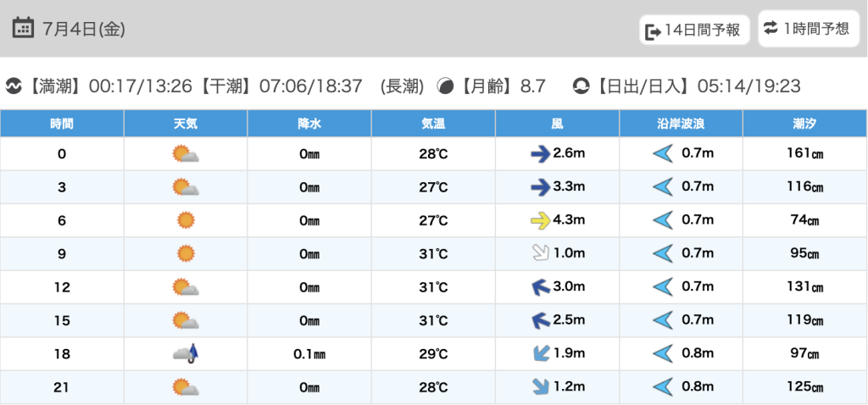
Task: Click the sunrise icon beside 日出/日入
Action: point(581,86)
